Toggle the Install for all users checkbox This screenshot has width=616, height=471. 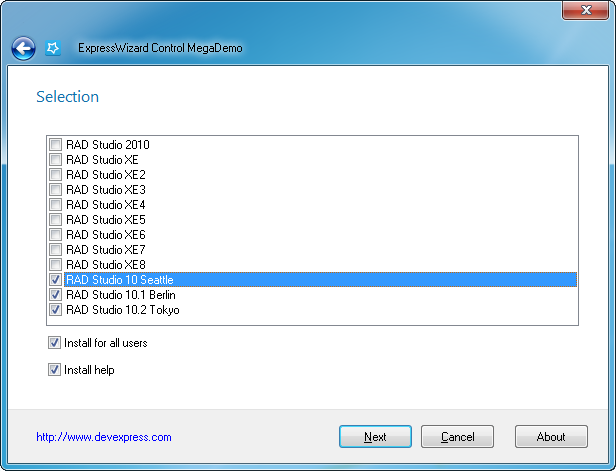(x=54, y=343)
